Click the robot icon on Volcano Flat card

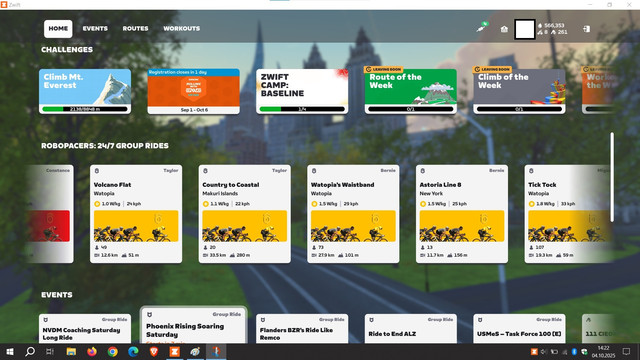[x=97, y=171]
